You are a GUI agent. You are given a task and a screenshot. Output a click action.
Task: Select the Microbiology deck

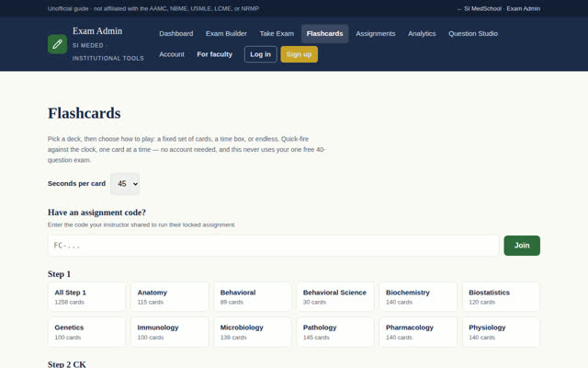(x=253, y=332)
